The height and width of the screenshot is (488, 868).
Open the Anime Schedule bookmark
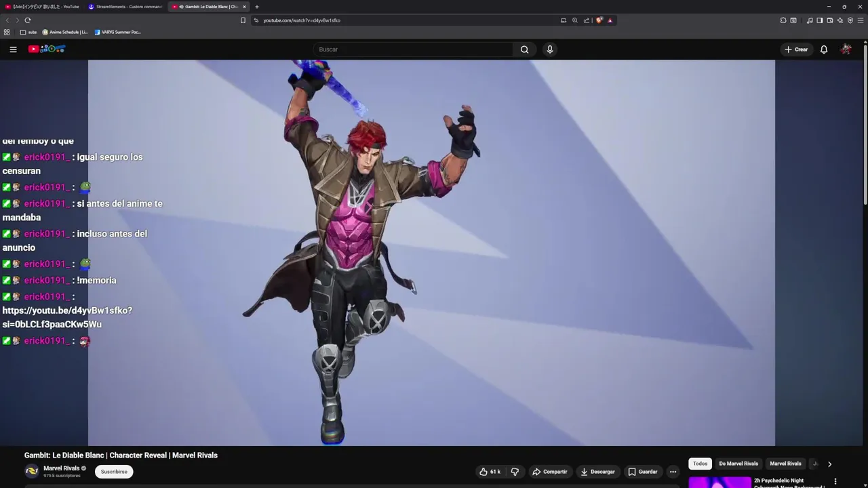click(x=66, y=32)
